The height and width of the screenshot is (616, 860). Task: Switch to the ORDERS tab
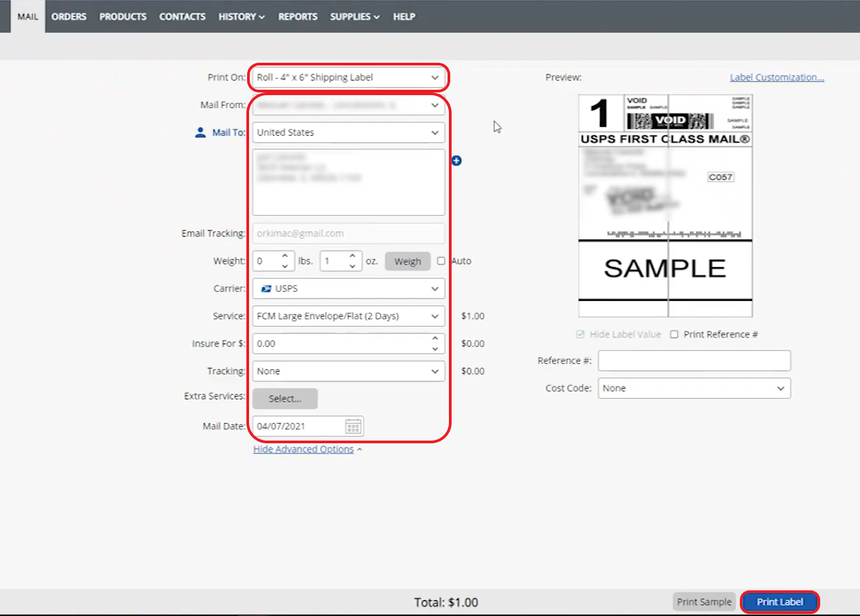point(68,16)
